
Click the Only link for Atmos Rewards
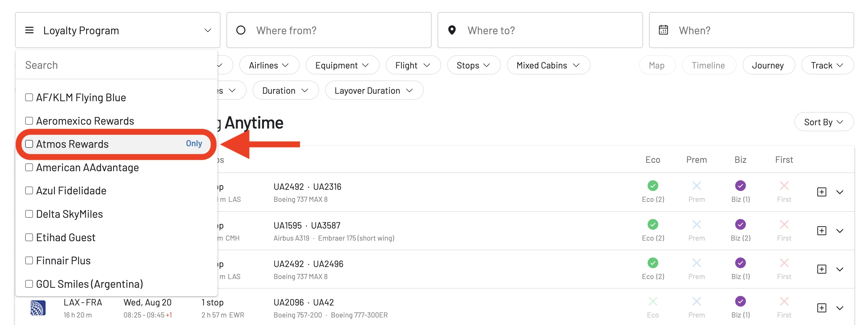click(x=194, y=144)
